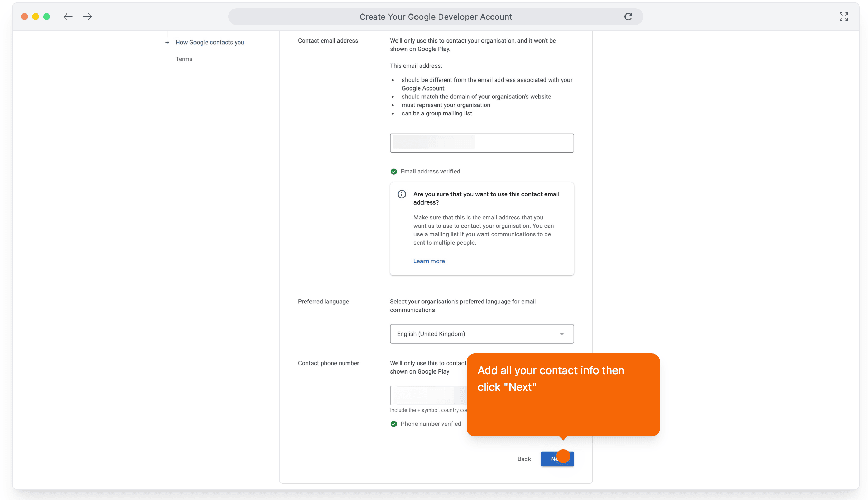Open the How Google contacts you step

(x=210, y=43)
